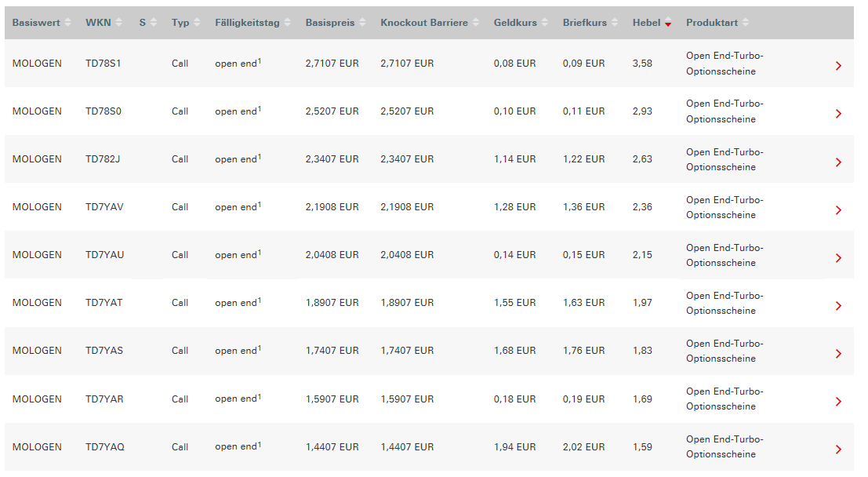Click Hebel value 2,93
This screenshot has width=868, height=477.
[x=643, y=111]
